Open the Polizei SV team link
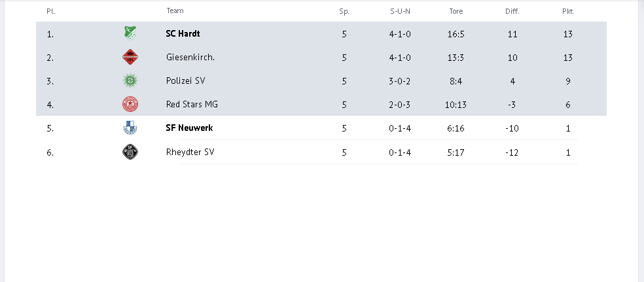Image resolution: width=644 pixels, height=282 pixels. (186, 81)
